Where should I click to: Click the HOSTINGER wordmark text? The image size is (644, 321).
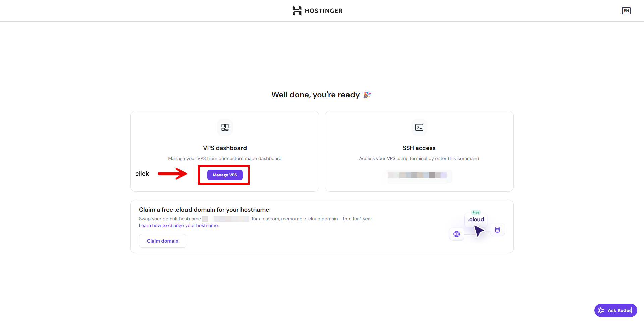324,11
